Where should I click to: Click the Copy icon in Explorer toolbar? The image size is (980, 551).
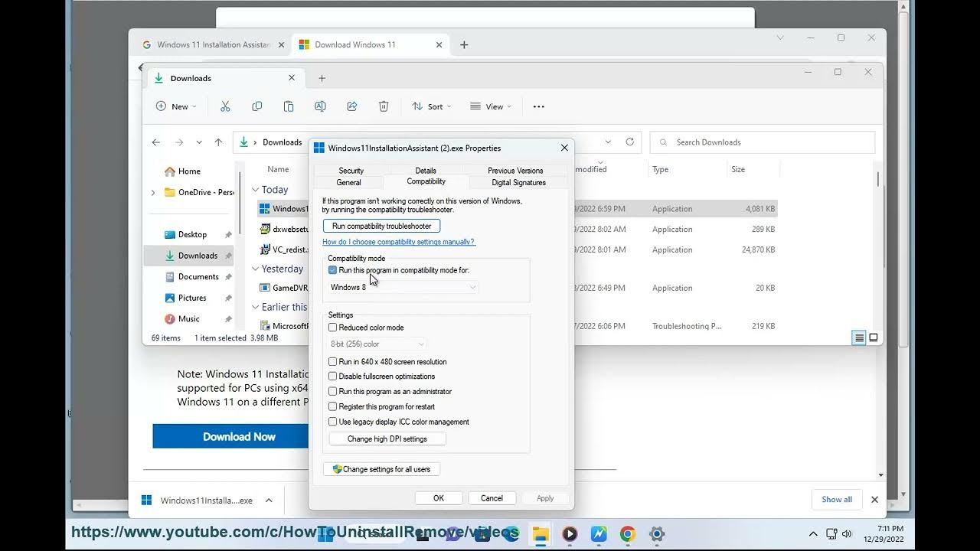click(256, 106)
